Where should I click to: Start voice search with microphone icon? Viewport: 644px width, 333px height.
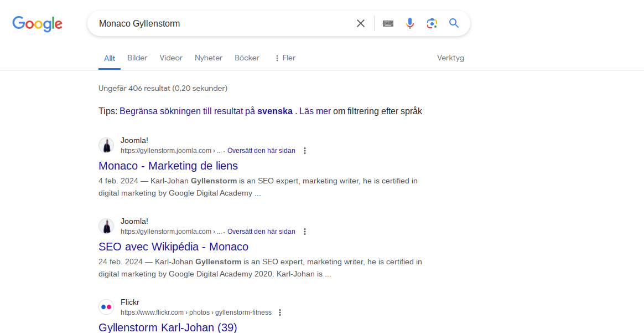[x=410, y=23]
